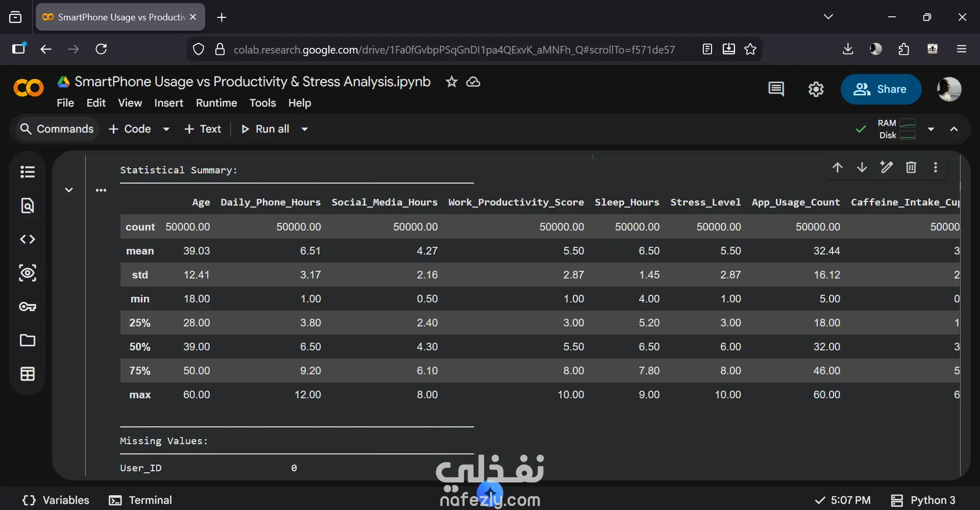Select the Daily_Phone_Hours column header

(x=271, y=202)
